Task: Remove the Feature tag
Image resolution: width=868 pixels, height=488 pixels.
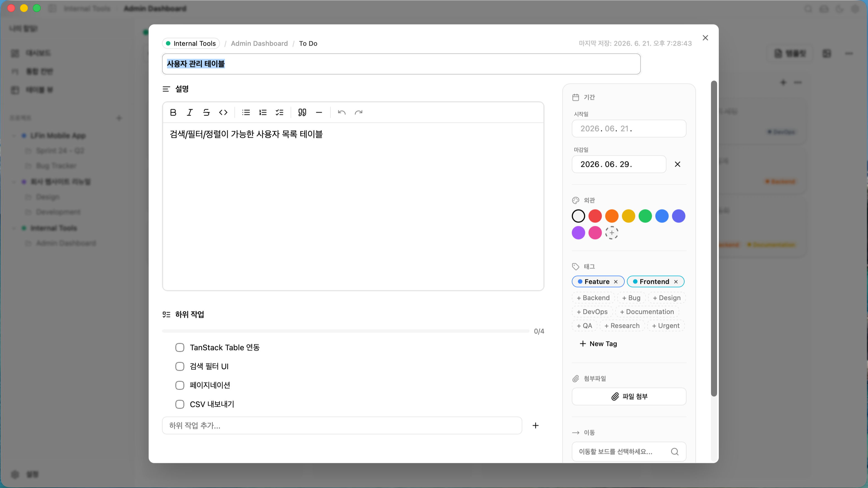Action: (616, 282)
